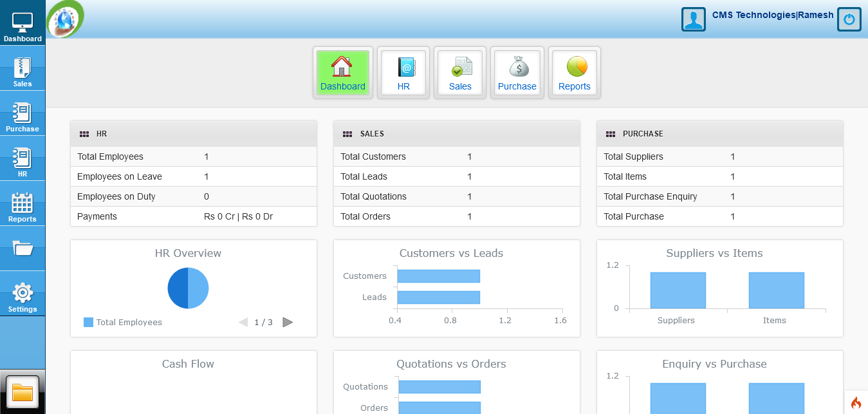
Task: Click Total Purchase row label
Action: (634, 216)
